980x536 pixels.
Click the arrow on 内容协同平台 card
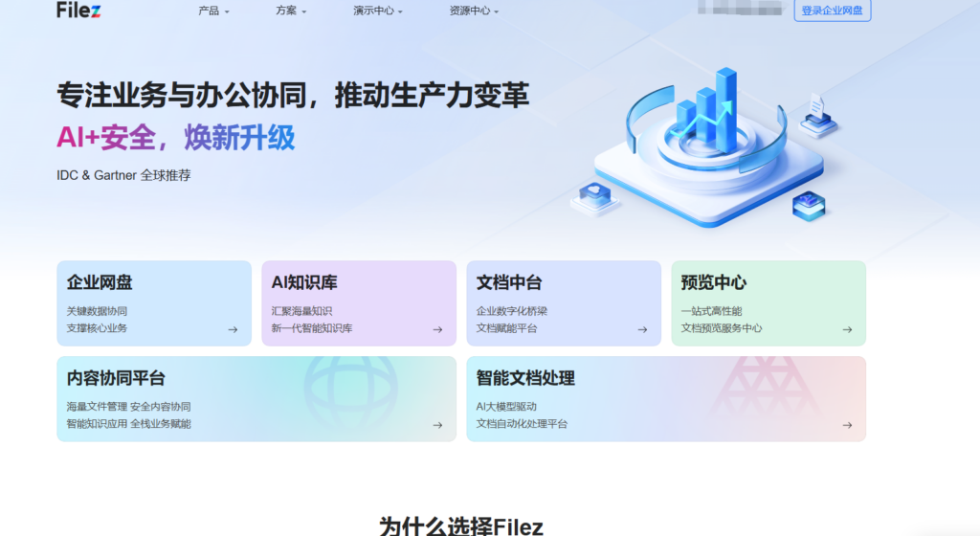(437, 425)
